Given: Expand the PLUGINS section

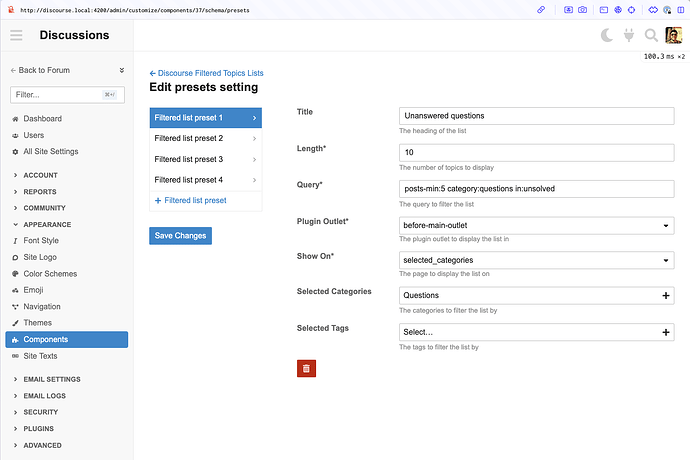Looking at the screenshot, I should 39,429.
